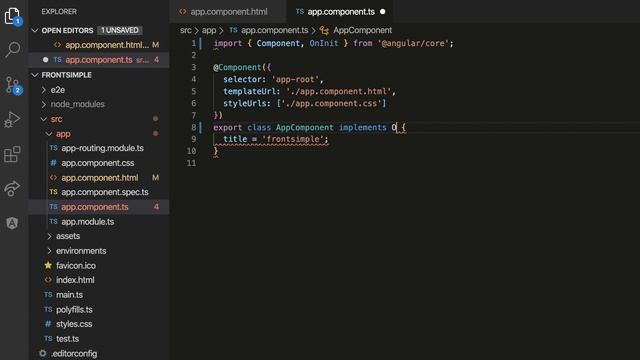Click the unsaved dot on app.component.ts tab
The height and width of the screenshot is (360, 640).
pyautogui.click(x=382, y=12)
